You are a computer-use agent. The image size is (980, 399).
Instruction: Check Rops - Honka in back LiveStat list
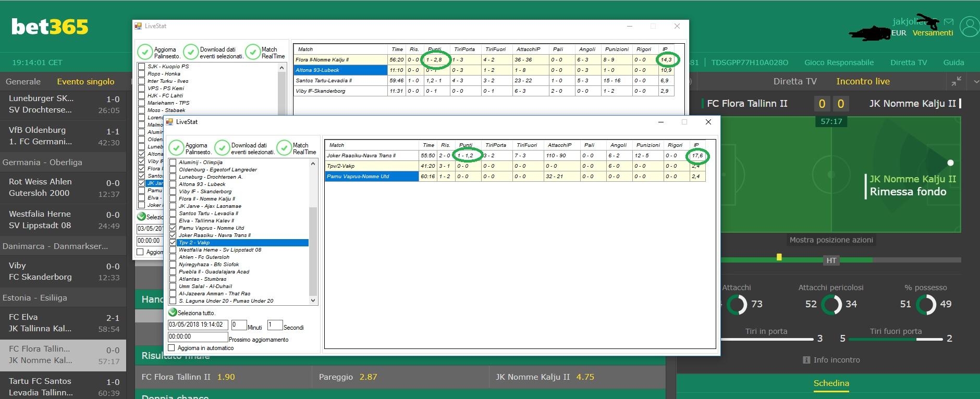tap(141, 74)
